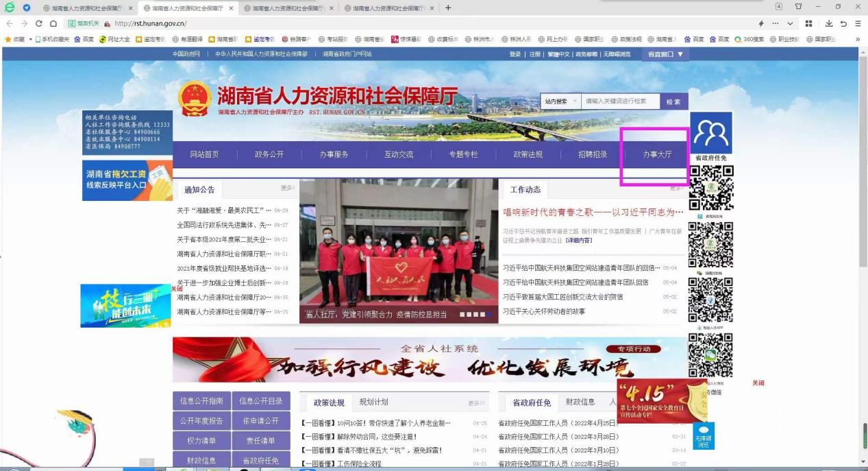Open the 省直窗口 dropdown
Screen dimensions: 868x471
[662, 53]
